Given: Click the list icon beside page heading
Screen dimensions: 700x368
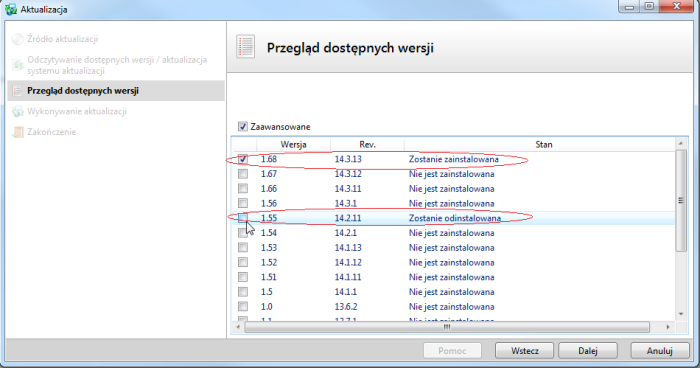Looking at the screenshot, I should [x=246, y=47].
